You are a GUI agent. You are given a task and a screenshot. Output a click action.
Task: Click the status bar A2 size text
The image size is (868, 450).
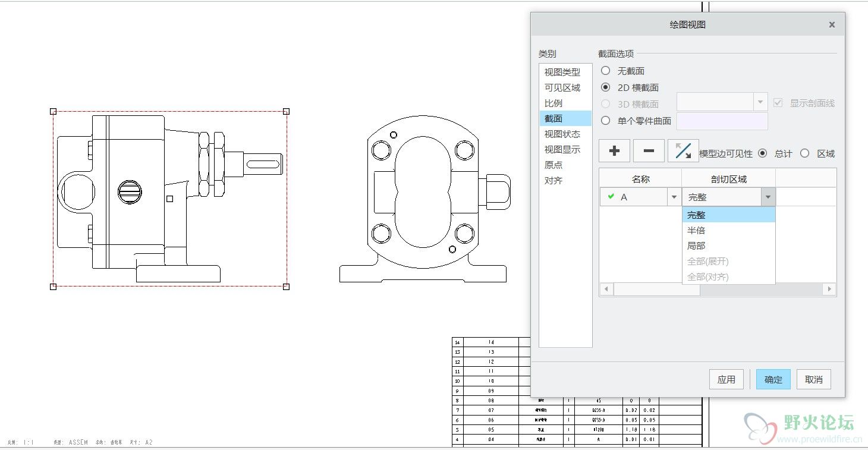click(x=149, y=442)
